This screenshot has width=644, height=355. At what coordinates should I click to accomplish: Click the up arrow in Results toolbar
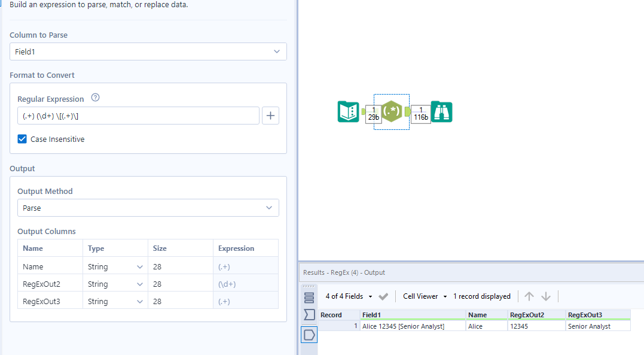tap(529, 296)
